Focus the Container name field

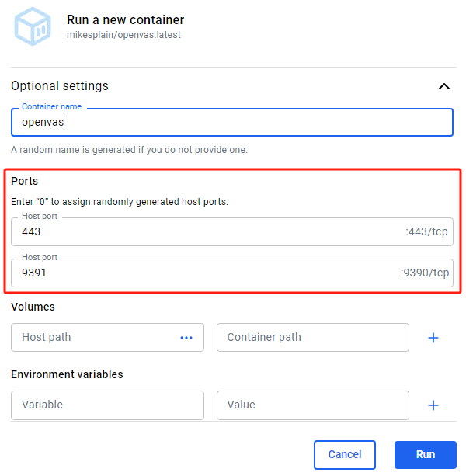[231, 123]
